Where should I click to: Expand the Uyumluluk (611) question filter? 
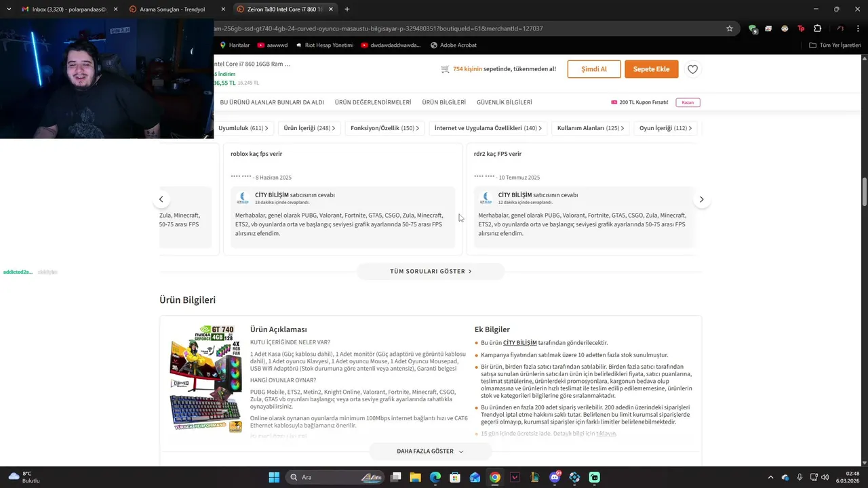243,127
